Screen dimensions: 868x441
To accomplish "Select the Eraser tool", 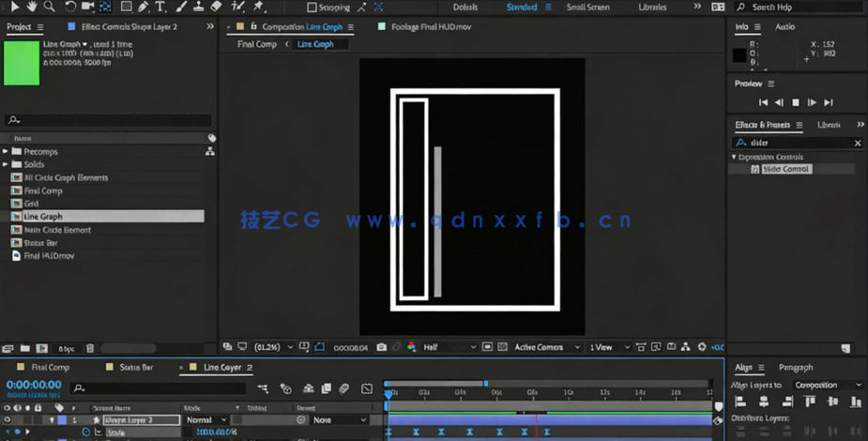I will pos(217,8).
